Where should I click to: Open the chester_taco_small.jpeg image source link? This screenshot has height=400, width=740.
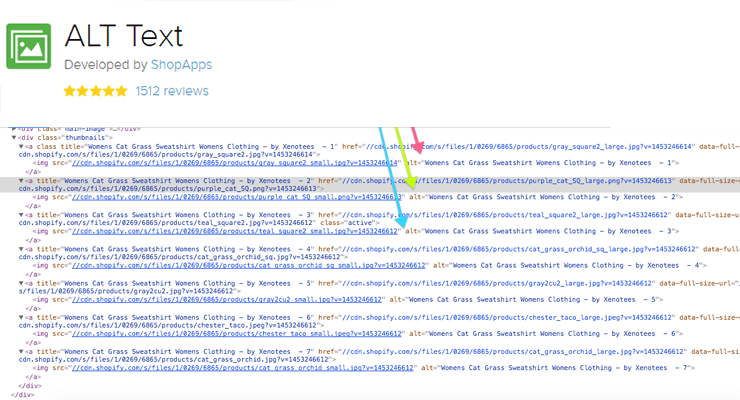click(236, 334)
